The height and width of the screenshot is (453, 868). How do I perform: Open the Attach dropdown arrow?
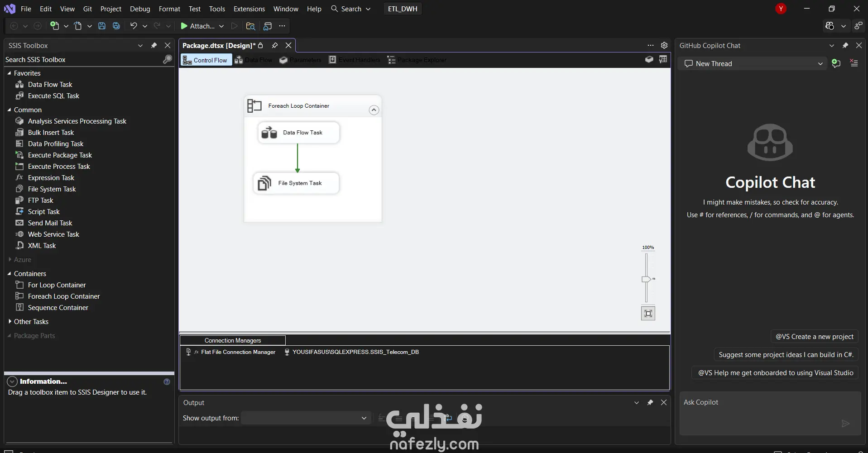[x=221, y=26]
